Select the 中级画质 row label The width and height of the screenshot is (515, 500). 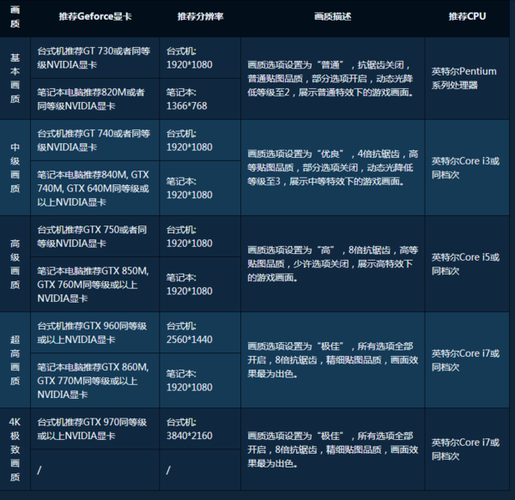[15, 168]
